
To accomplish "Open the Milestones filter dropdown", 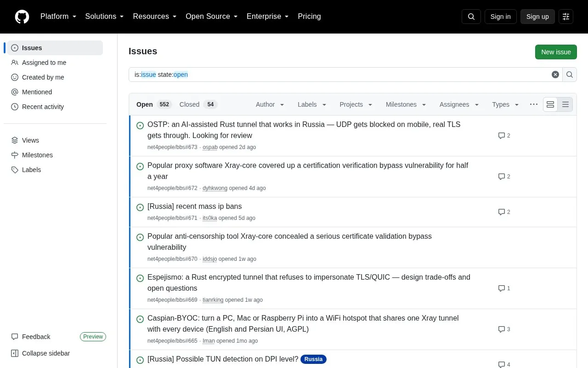I will point(406,104).
